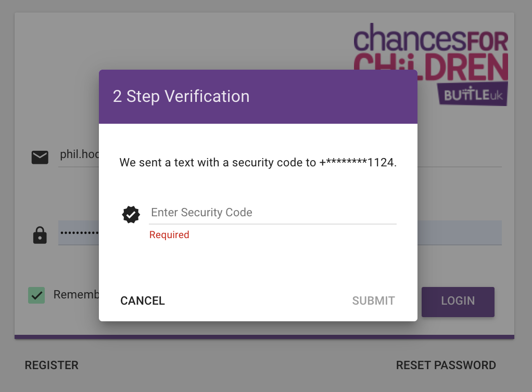Click the envelope email icon
The image size is (532, 392).
click(40, 157)
